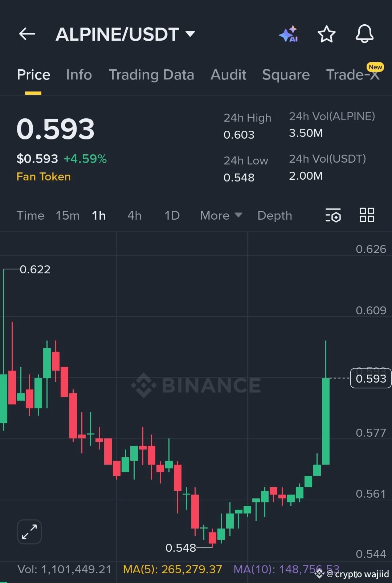Switch to the Depth chart
The width and height of the screenshot is (392, 583).
[x=275, y=216]
